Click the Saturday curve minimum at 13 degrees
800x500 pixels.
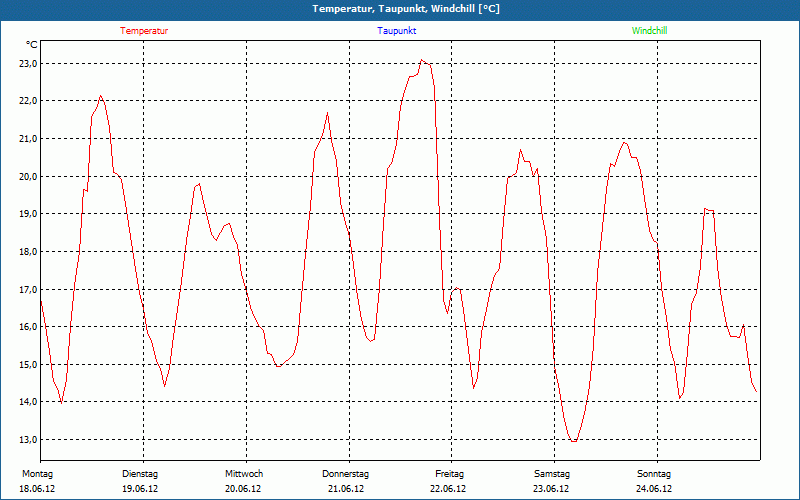pyautogui.click(x=574, y=441)
